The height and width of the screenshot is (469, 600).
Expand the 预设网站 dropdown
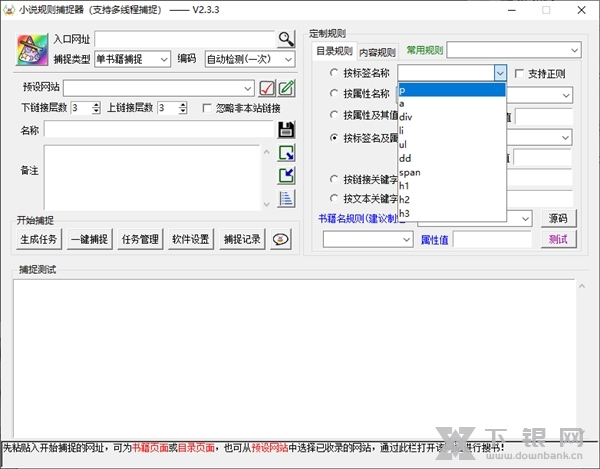coord(159,88)
